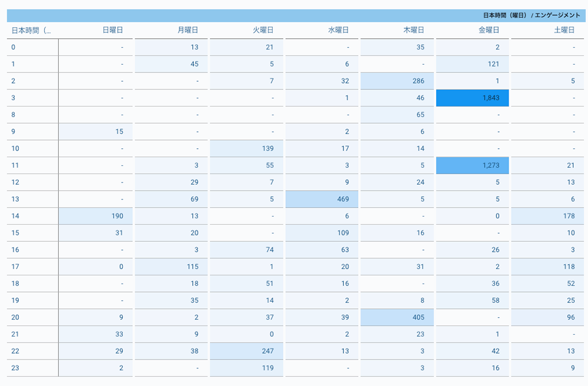Image resolution: width=588 pixels, height=386 pixels.
Task: Select the Thursday cell showing 405
Action: tap(397, 317)
